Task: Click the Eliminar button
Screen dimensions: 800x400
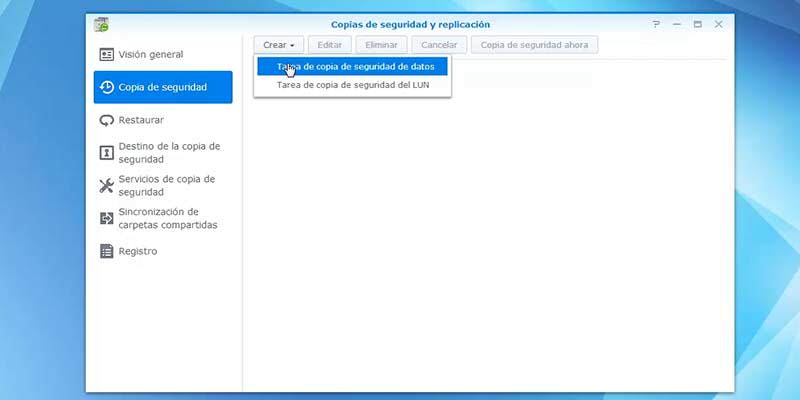Action: click(x=381, y=45)
